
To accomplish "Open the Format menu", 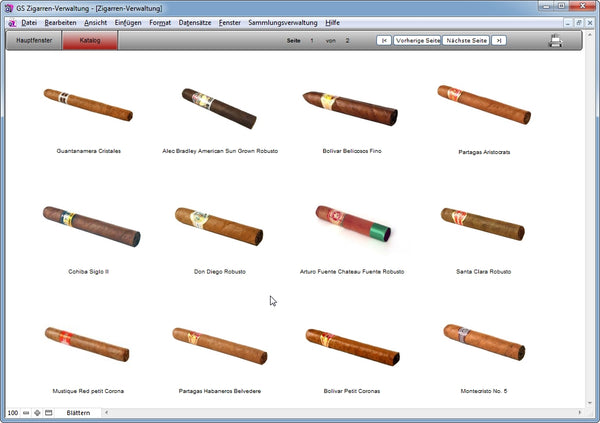I will tap(160, 23).
